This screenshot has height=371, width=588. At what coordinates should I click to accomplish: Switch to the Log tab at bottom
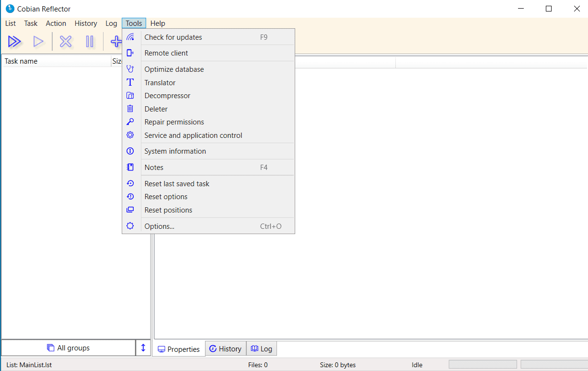click(x=262, y=349)
